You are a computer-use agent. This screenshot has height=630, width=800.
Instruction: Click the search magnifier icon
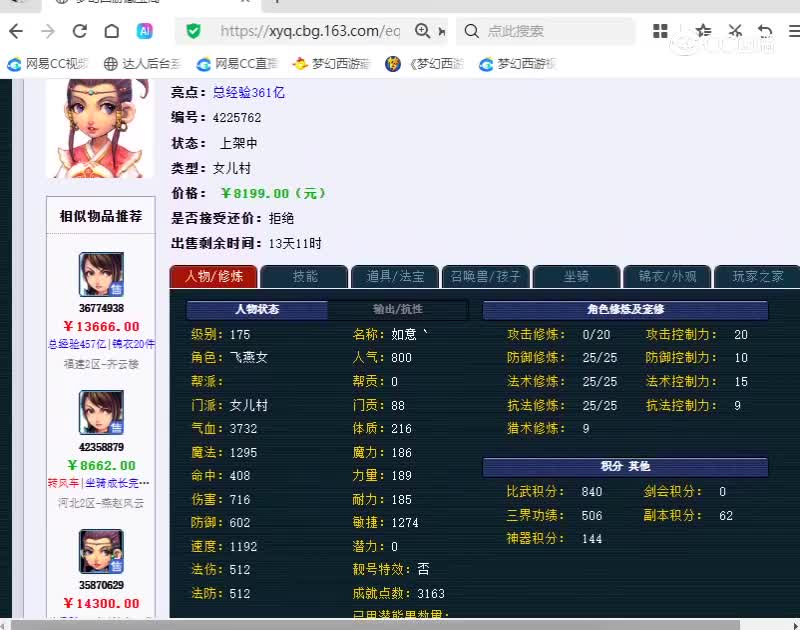point(471,32)
